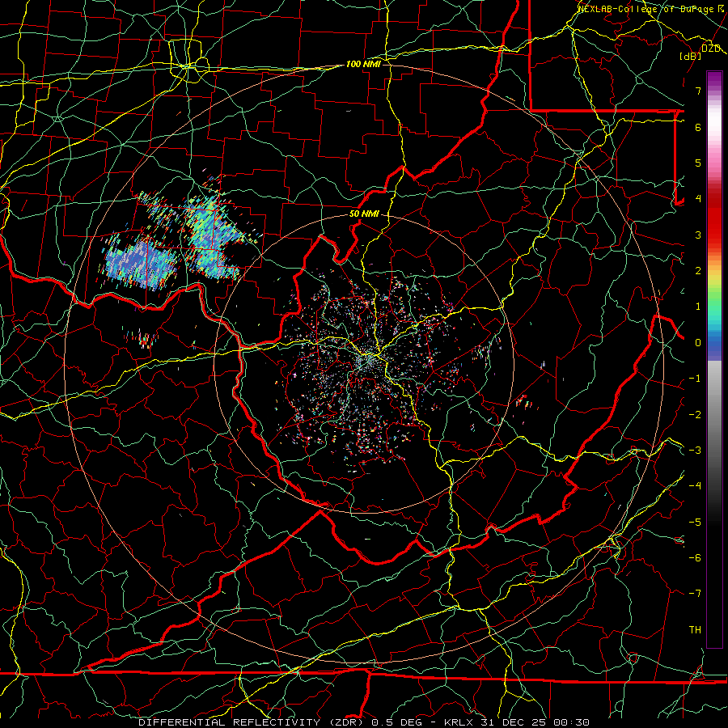The width and height of the screenshot is (728, 728).
Task: Pick the "-2" label on color scale
Action: [x=695, y=415]
